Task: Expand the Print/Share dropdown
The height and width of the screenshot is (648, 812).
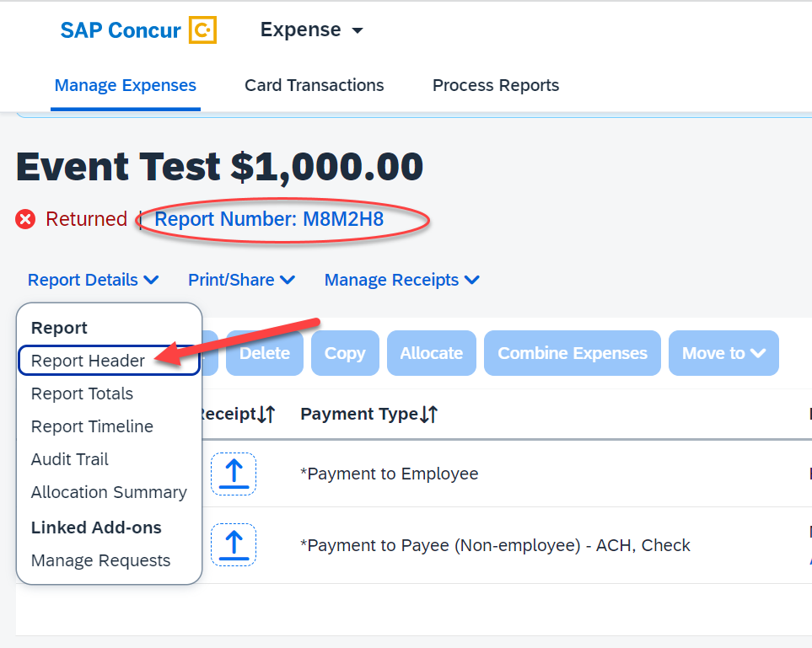Action: 241,280
